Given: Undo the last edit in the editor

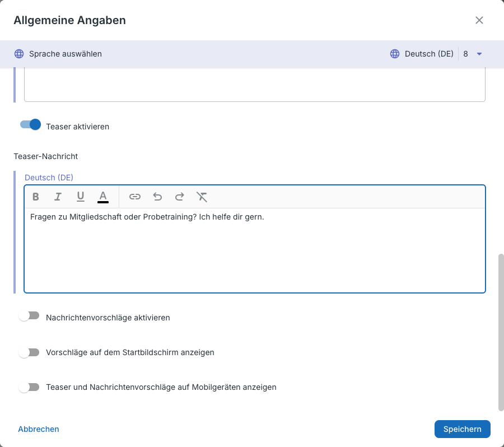Looking at the screenshot, I should [157, 197].
